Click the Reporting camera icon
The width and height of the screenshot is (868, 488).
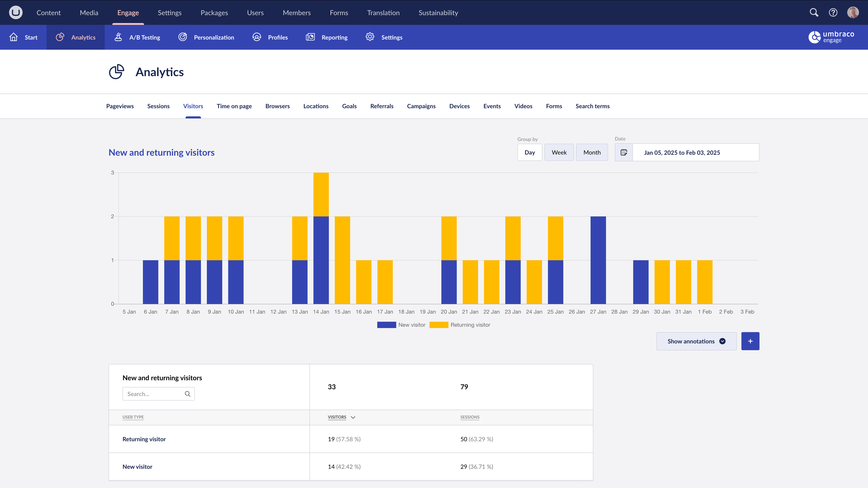point(310,37)
